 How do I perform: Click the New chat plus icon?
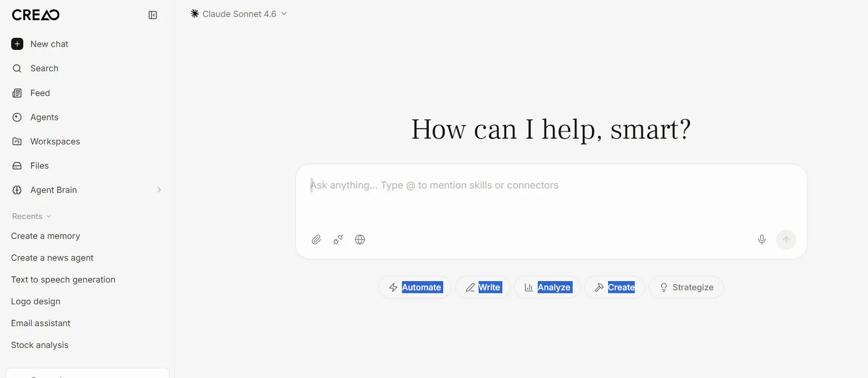17,44
